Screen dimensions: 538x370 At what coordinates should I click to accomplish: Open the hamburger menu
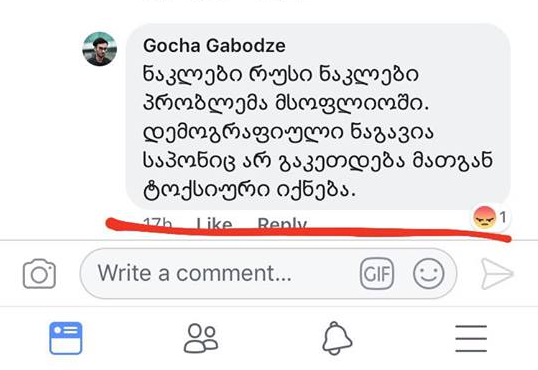click(x=471, y=339)
